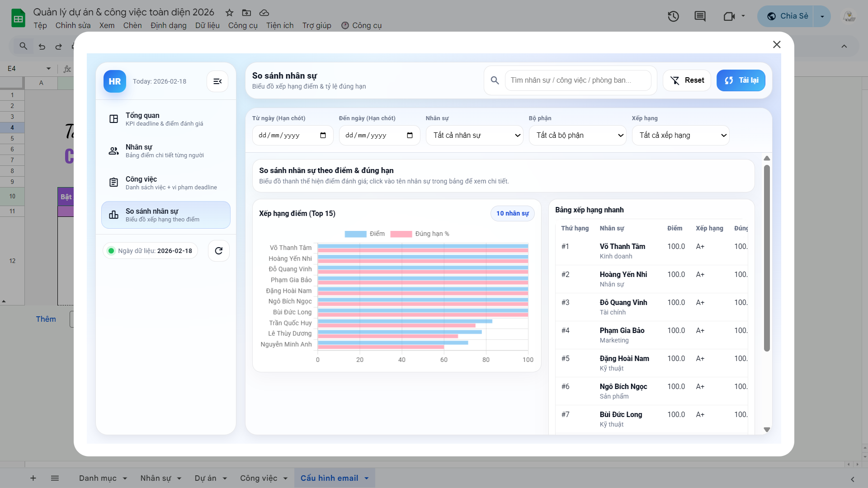868x488 pixels.
Task: Open the Từ ngày calendar picker
Action: 323,136
